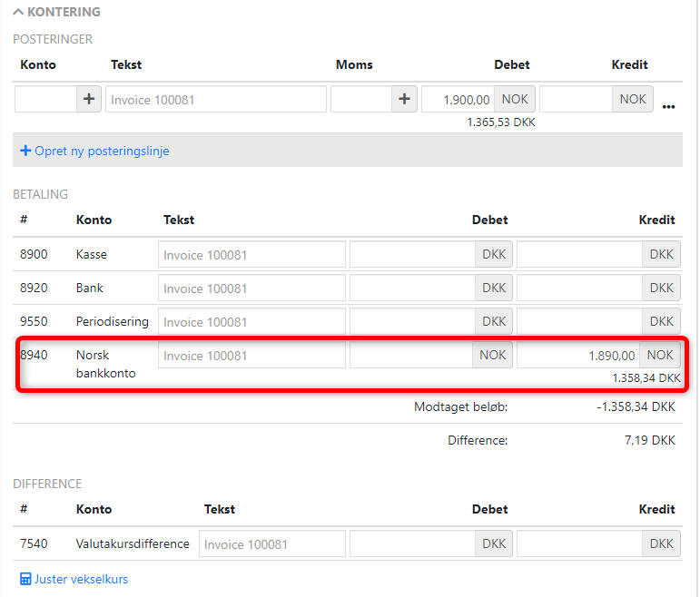The image size is (700, 597).
Task: Click the Kasse row Tekst field
Action: pos(251,255)
